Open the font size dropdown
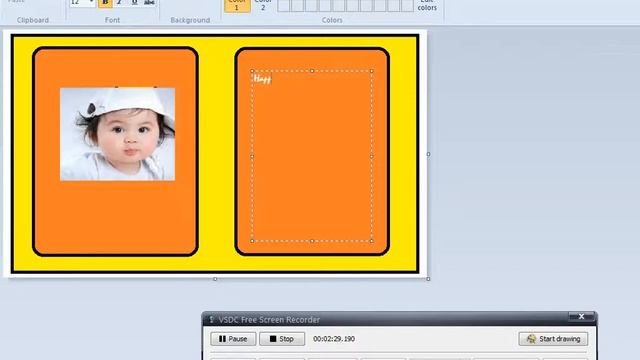The image size is (640, 360). point(91,3)
